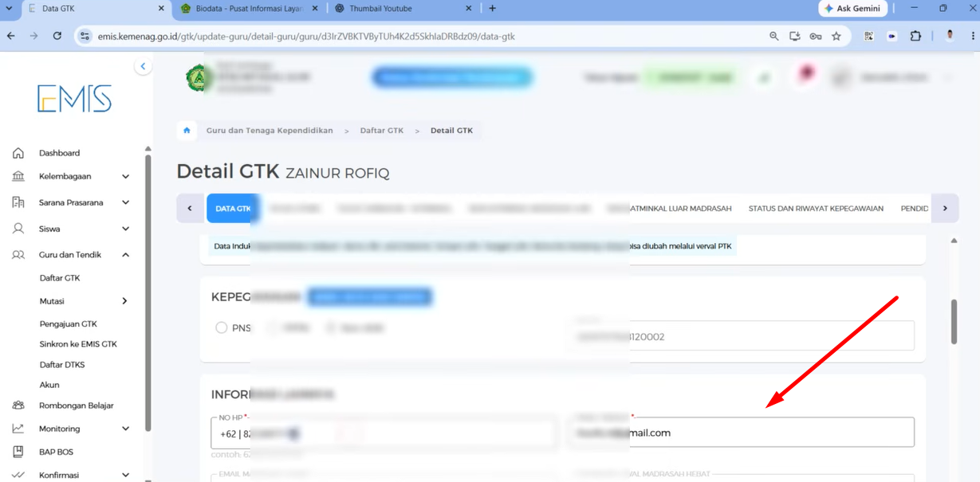Viewport: 980px width, 482px height.
Task: Expand the Monitoring menu
Action: (125, 429)
